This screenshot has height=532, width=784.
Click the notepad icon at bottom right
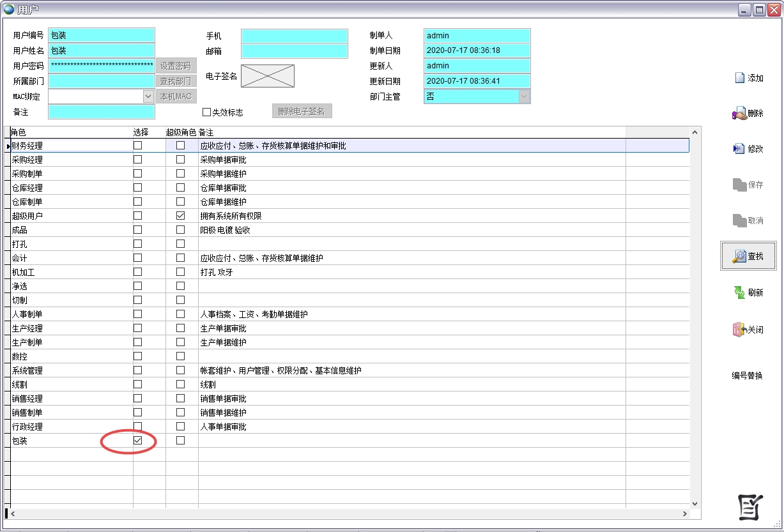[750, 506]
